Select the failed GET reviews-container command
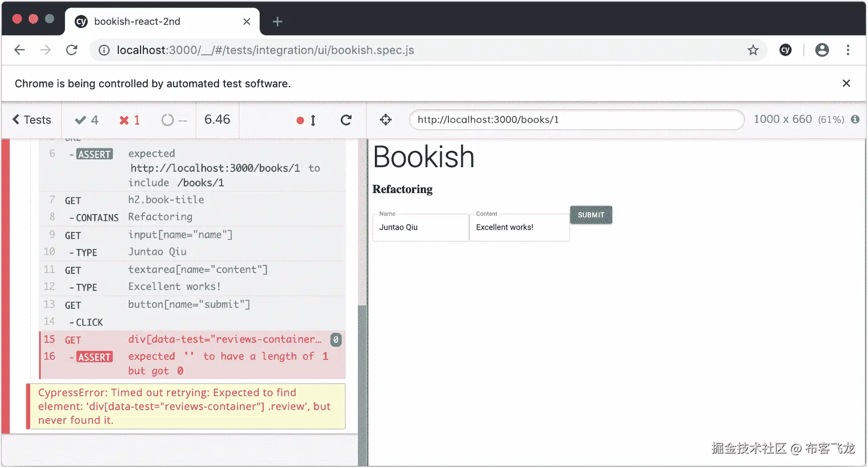Image resolution: width=868 pixels, height=468 pixels. pos(192,339)
